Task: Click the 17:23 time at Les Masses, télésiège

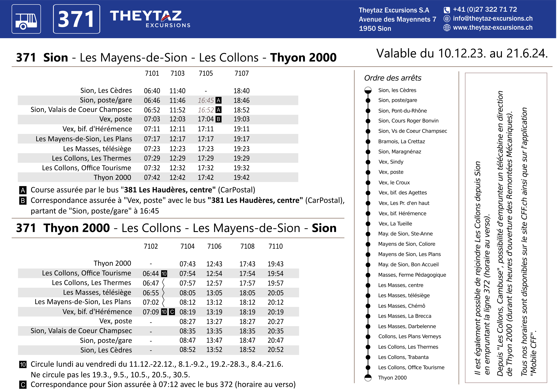Action: [206, 149]
